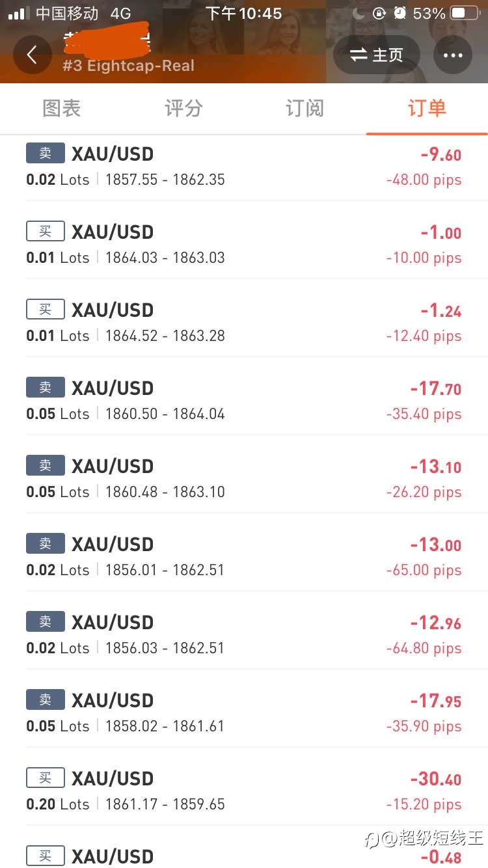This screenshot has width=488, height=868.
Task: Select the order with -30.40 loss
Action: click(x=244, y=786)
